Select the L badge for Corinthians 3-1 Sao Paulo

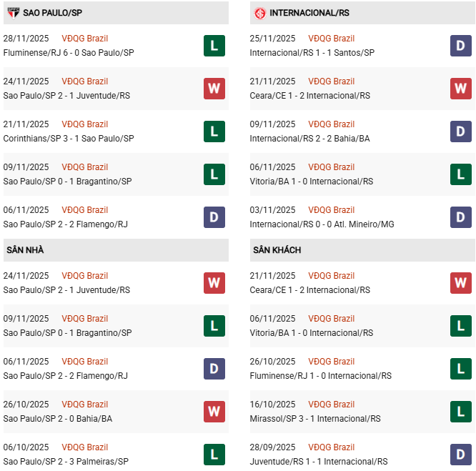click(x=214, y=132)
